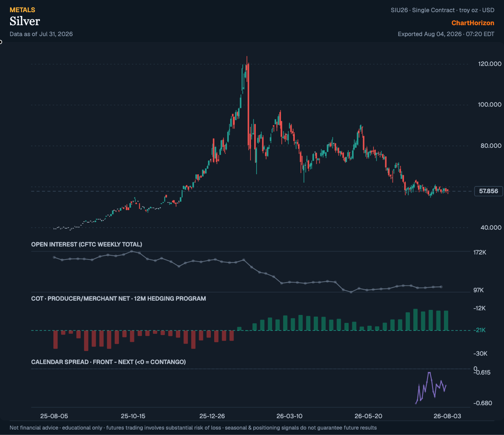Click the ChartHorizon brand name

pyautogui.click(x=473, y=23)
